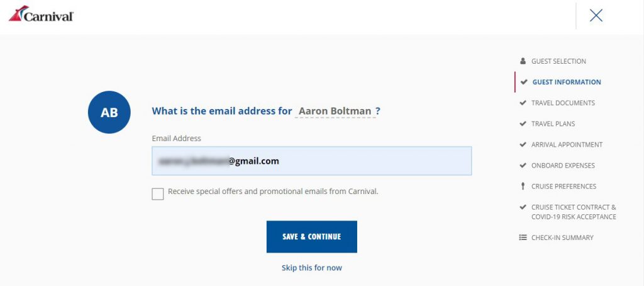Viewport: 644px width, 286px height.
Task: Click the promotional emails label text
Action: pyautogui.click(x=273, y=191)
